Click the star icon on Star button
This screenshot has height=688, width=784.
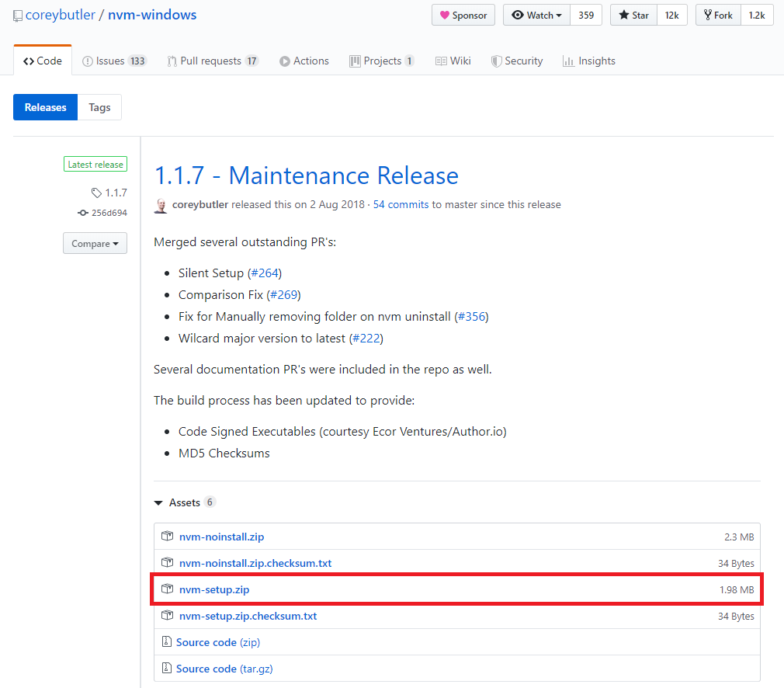(623, 15)
